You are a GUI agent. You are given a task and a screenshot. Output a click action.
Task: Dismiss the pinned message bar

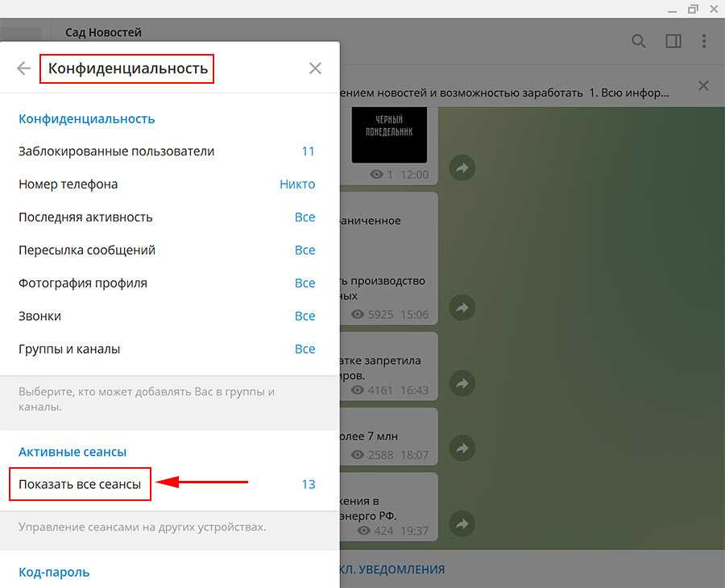(x=703, y=86)
